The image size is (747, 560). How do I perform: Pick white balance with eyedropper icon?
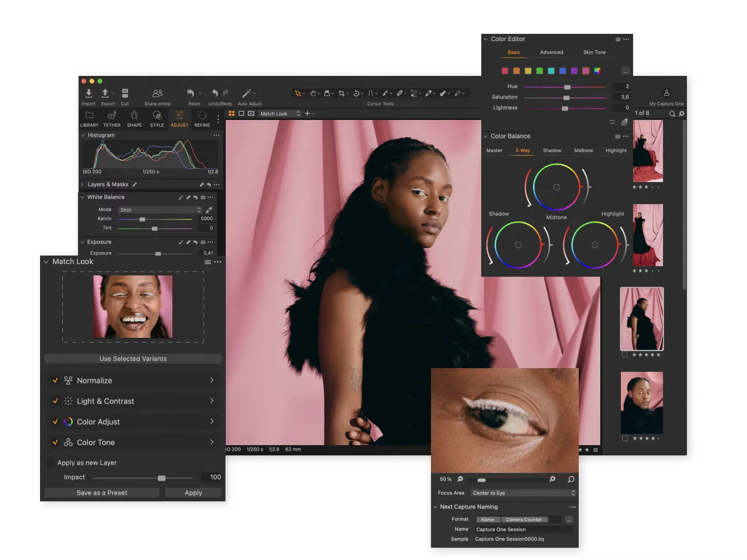(x=209, y=210)
